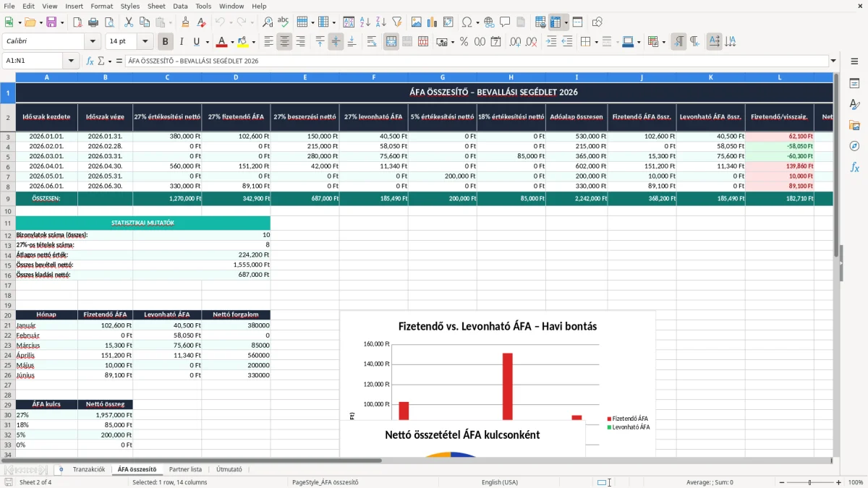
Task: Click zoom out minus button
Action: (x=781, y=482)
